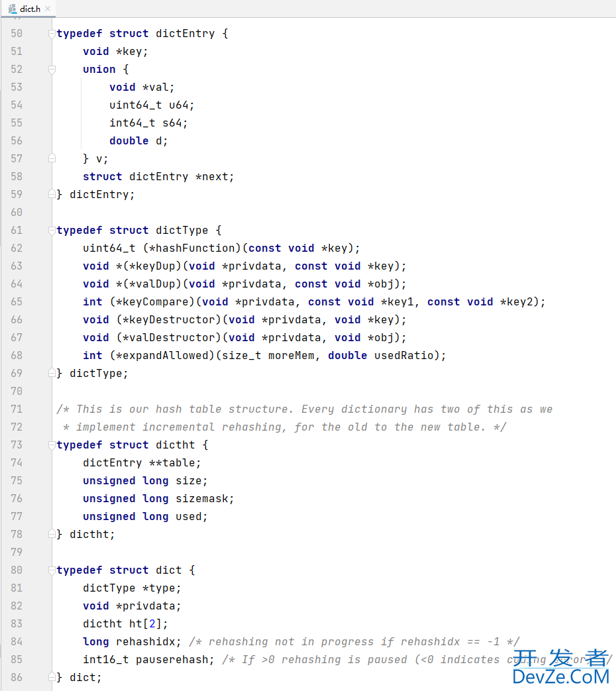Click the dictEntry end fold marker at line 59
Viewport: 616px width, 691px height.
(52, 194)
